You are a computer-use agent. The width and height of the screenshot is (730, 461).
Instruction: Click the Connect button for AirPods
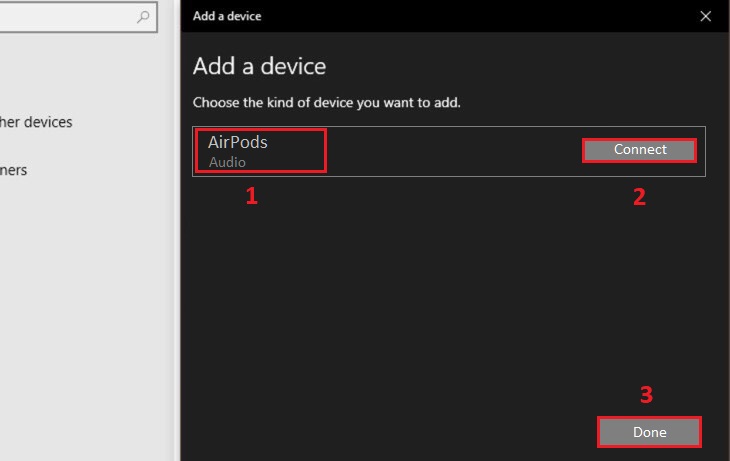click(639, 150)
